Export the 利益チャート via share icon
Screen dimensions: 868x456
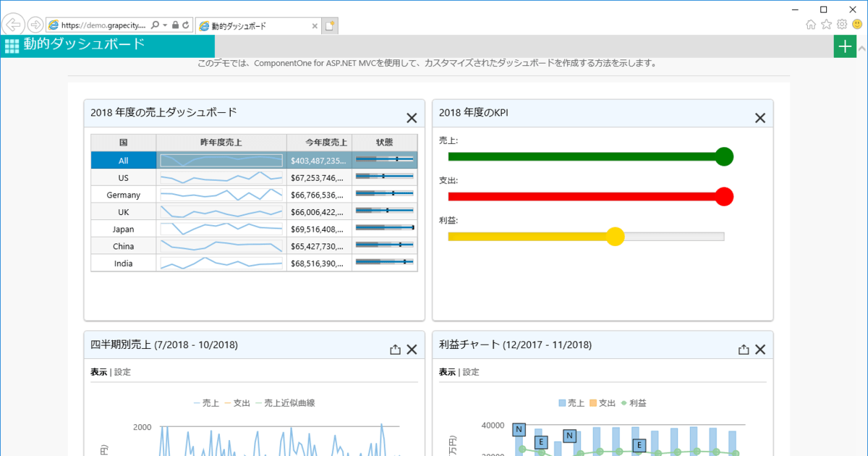744,350
